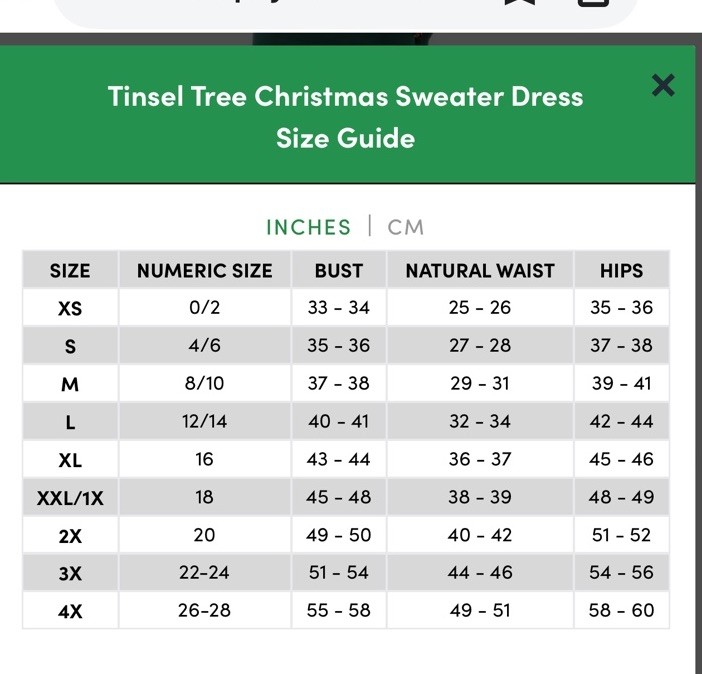This screenshot has height=674, width=702.
Task: Click the NUMERIC SIZE column header
Action: point(205,270)
